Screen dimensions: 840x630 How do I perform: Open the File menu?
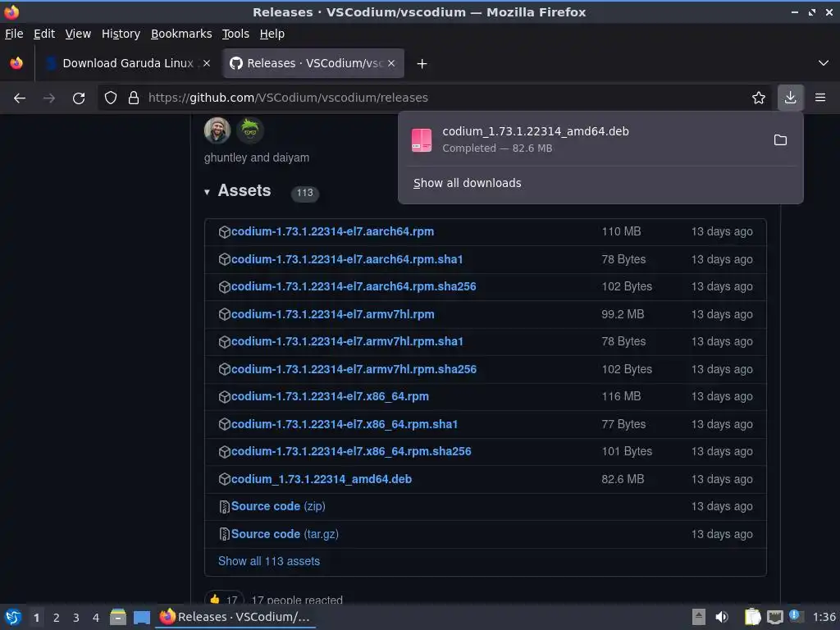(x=14, y=34)
